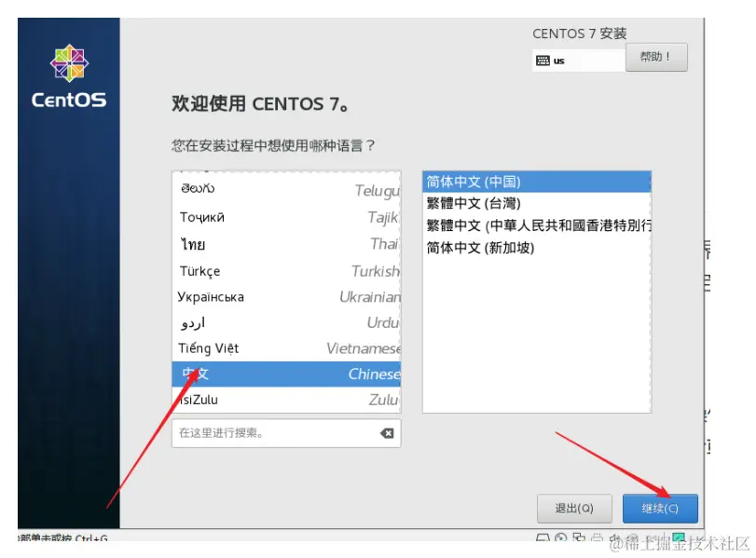Open help with the 帮助！ button
Screen dimensions: 756x558
click(x=656, y=58)
